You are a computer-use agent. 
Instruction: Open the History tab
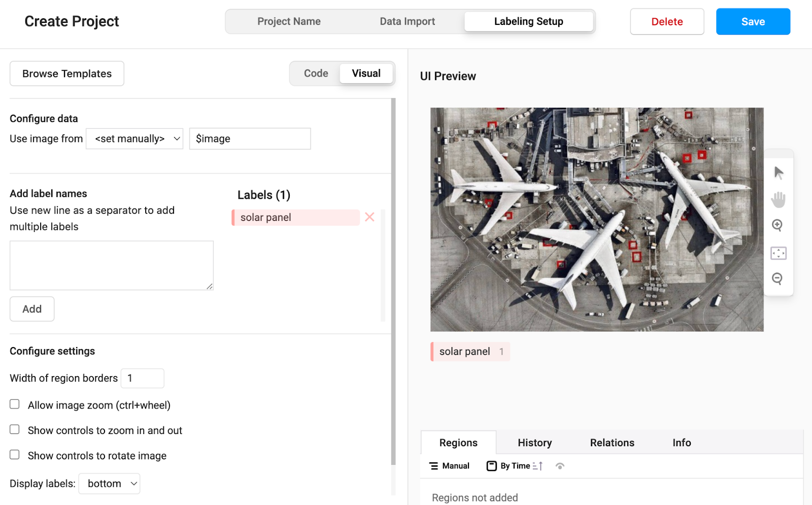[535, 443]
